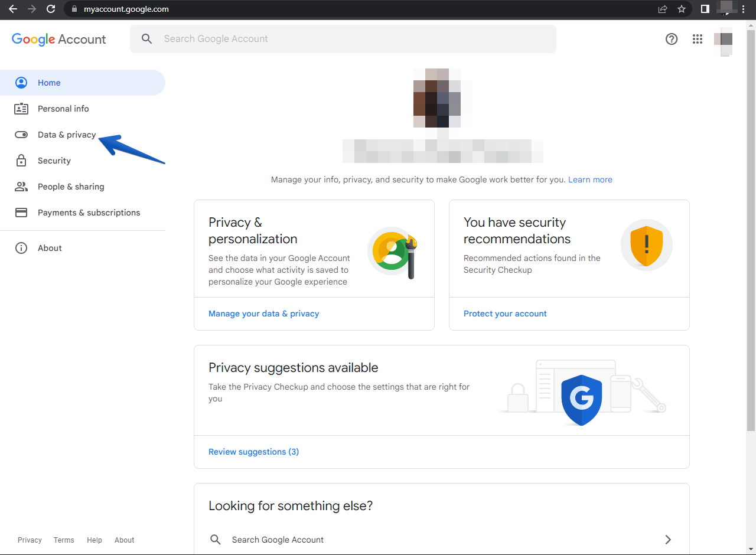Click the Manage your data & privacy link
Viewport: 756px width, 555px height.
click(263, 314)
